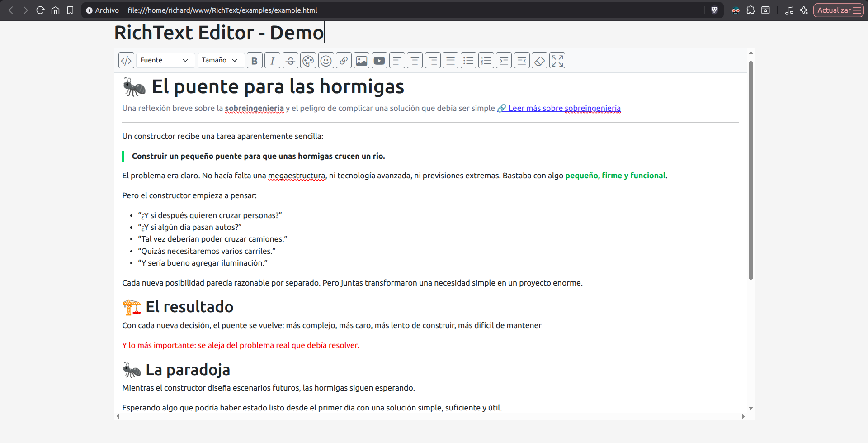Justify the text
Screen dimensions: 868x443
coord(450,61)
